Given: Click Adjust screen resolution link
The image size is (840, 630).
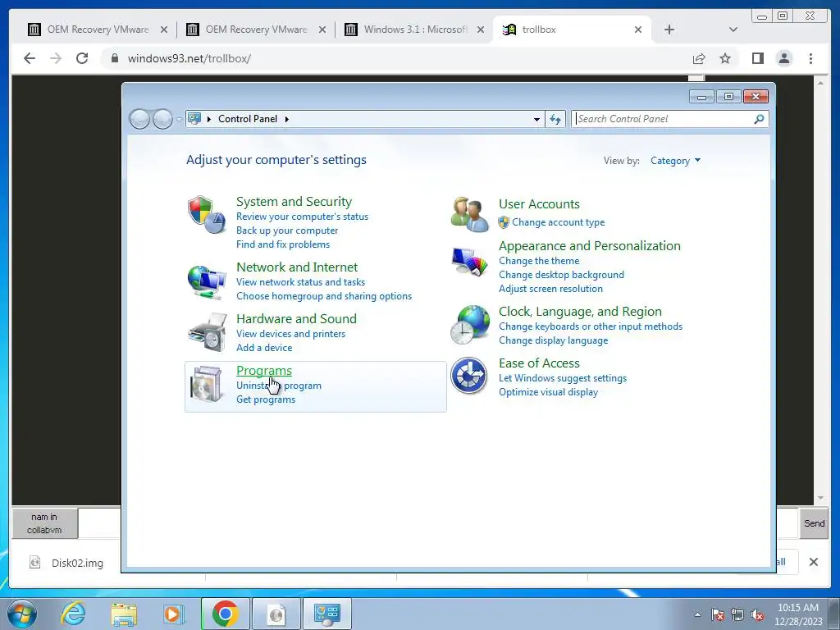Looking at the screenshot, I should 550,289.
